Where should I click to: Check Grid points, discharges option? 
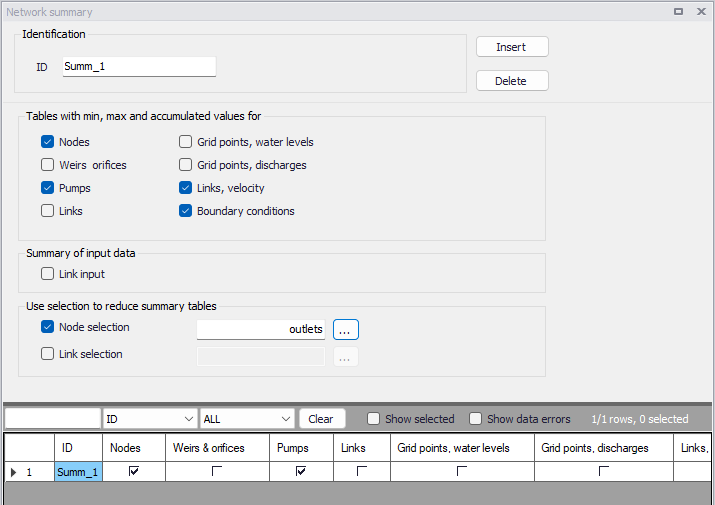point(185,165)
